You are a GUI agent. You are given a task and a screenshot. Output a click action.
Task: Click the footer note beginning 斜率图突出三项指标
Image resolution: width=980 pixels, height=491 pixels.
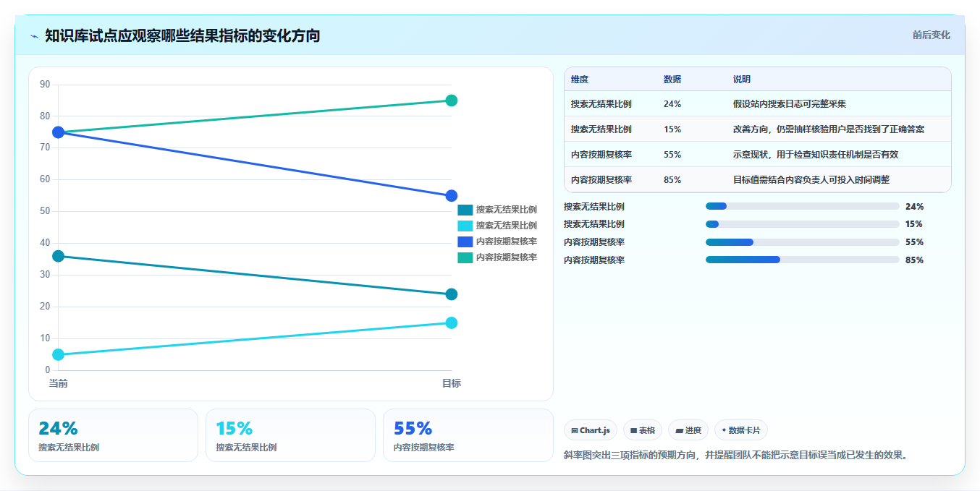(x=735, y=455)
